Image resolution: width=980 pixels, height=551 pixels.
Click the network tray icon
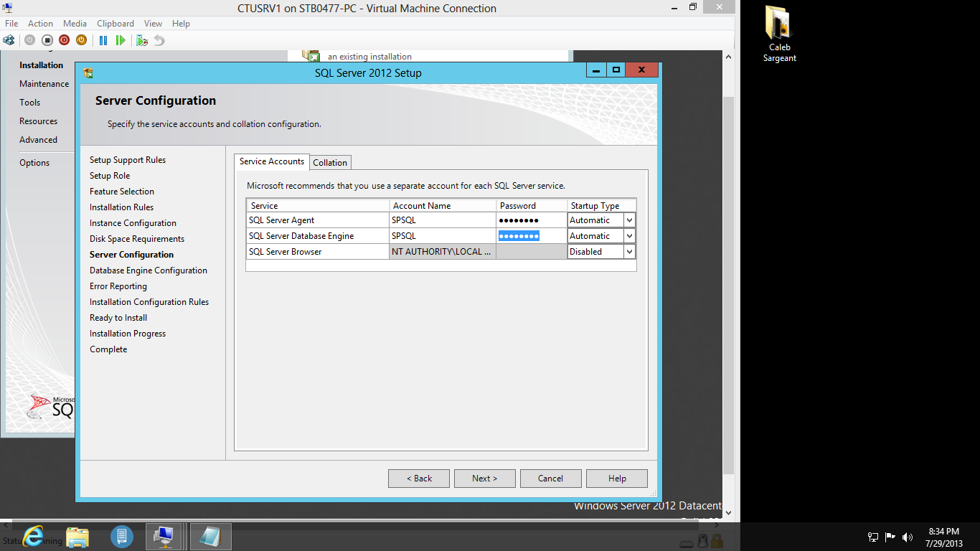[873, 537]
